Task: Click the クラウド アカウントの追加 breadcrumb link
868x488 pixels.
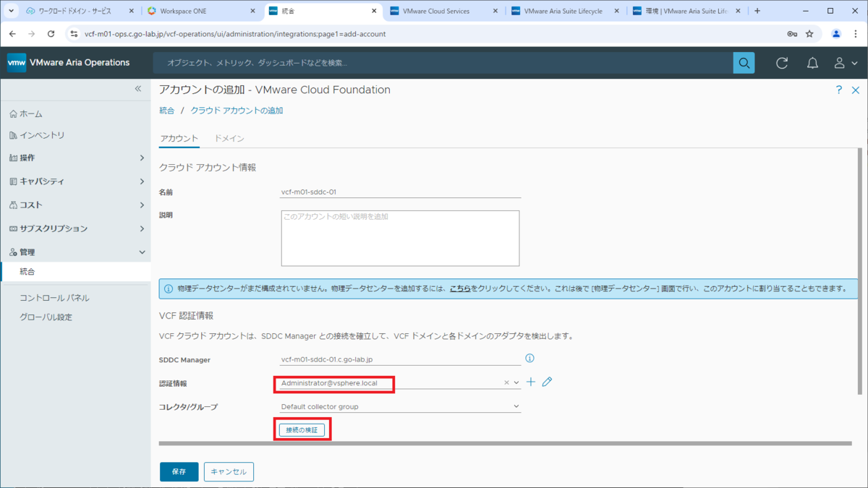Action: click(x=237, y=111)
